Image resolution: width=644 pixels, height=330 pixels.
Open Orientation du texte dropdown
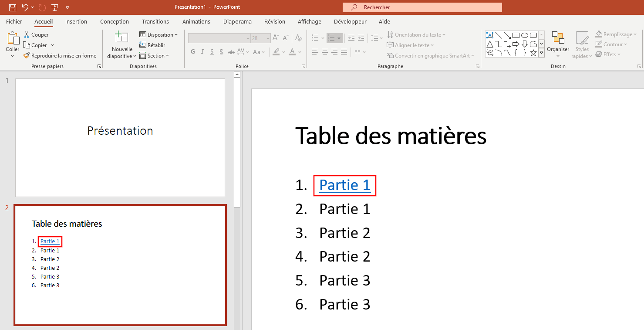[416, 35]
